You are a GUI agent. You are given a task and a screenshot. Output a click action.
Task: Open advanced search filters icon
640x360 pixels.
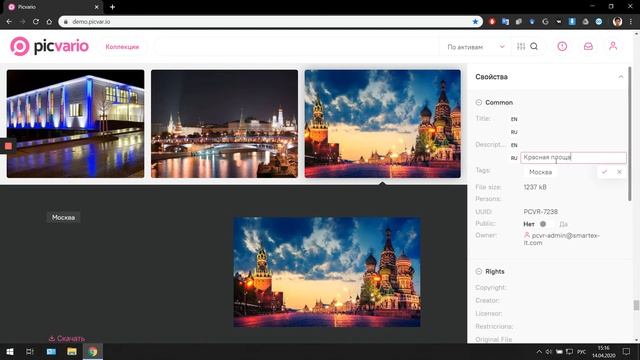(521, 47)
